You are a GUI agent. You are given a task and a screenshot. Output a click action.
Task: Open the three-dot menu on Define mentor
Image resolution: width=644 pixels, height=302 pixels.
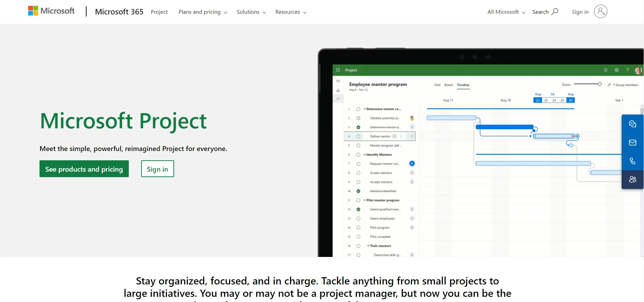(401, 136)
